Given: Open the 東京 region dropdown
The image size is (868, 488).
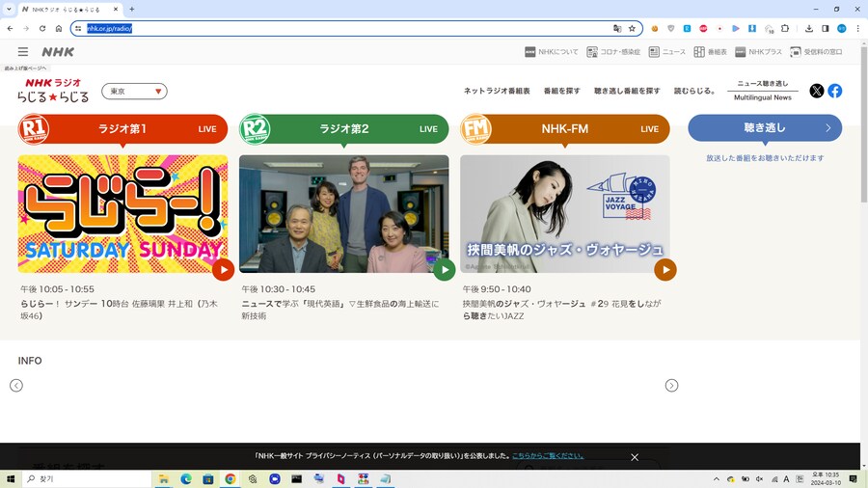Looking at the screenshot, I should [134, 92].
